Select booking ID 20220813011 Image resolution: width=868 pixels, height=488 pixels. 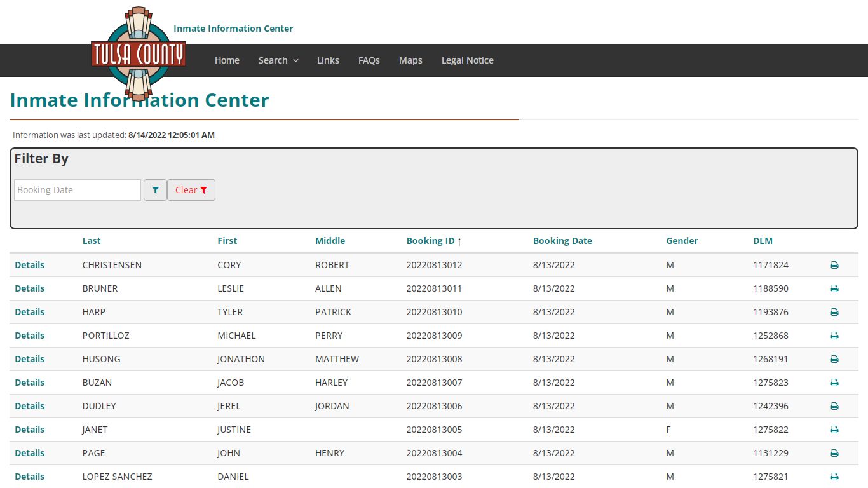pos(435,288)
